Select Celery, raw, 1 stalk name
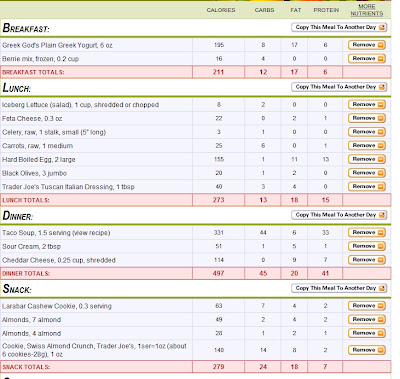Screen dimensions: 400x379 pos(54,132)
